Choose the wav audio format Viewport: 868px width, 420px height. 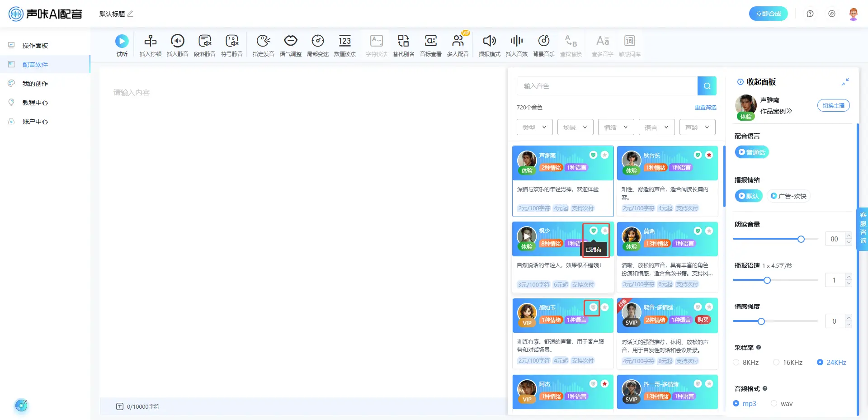coord(774,404)
